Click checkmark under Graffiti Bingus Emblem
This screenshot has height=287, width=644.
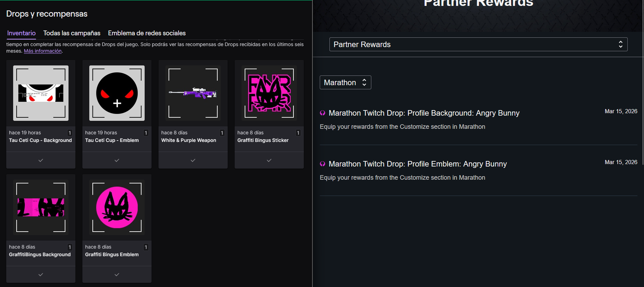click(x=117, y=275)
